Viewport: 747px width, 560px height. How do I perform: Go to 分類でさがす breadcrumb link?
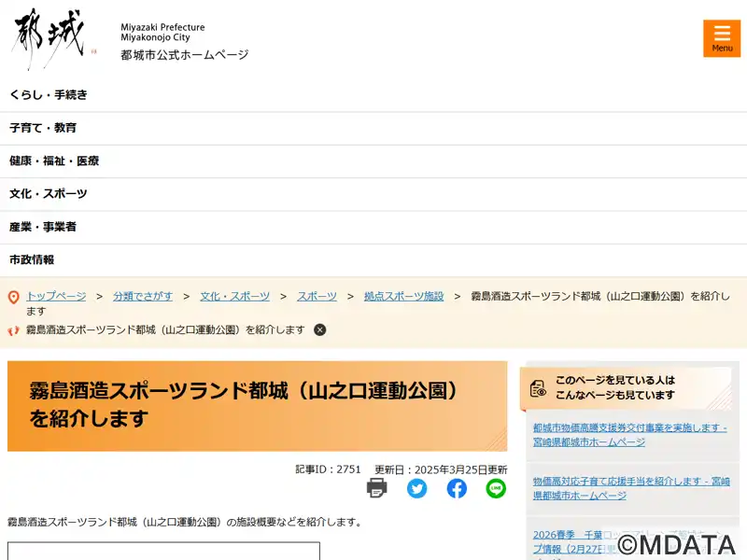click(x=143, y=296)
